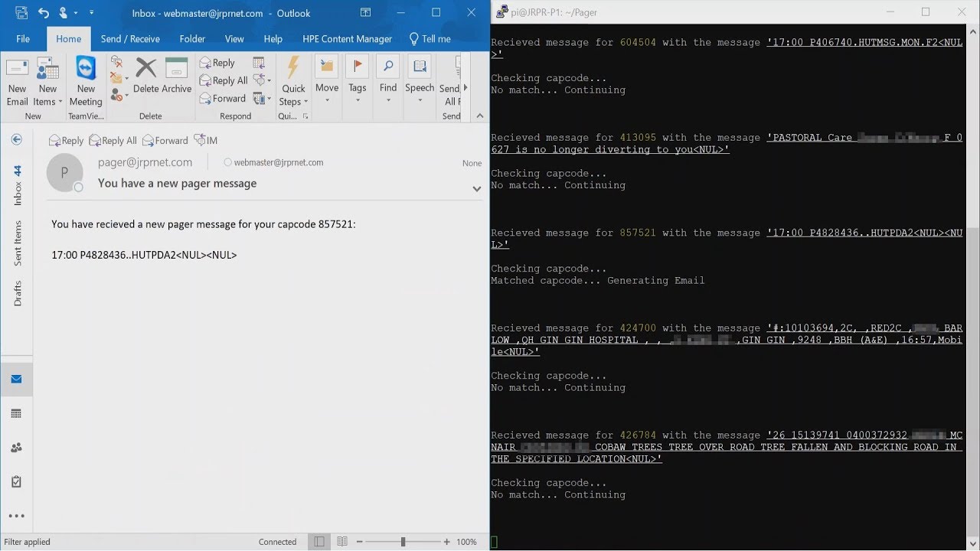
Task: Archive the selected email
Action: pos(176,77)
